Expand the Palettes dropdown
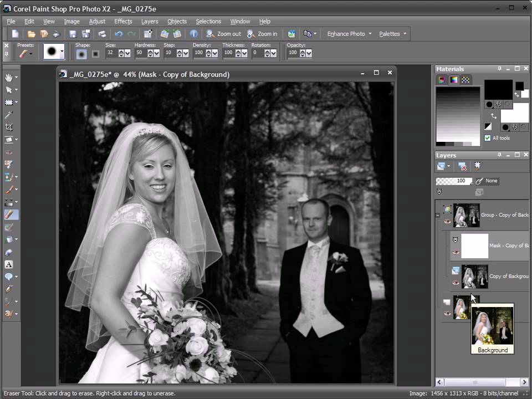The height and width of the screenshot is (399, 532). (392, 34)
